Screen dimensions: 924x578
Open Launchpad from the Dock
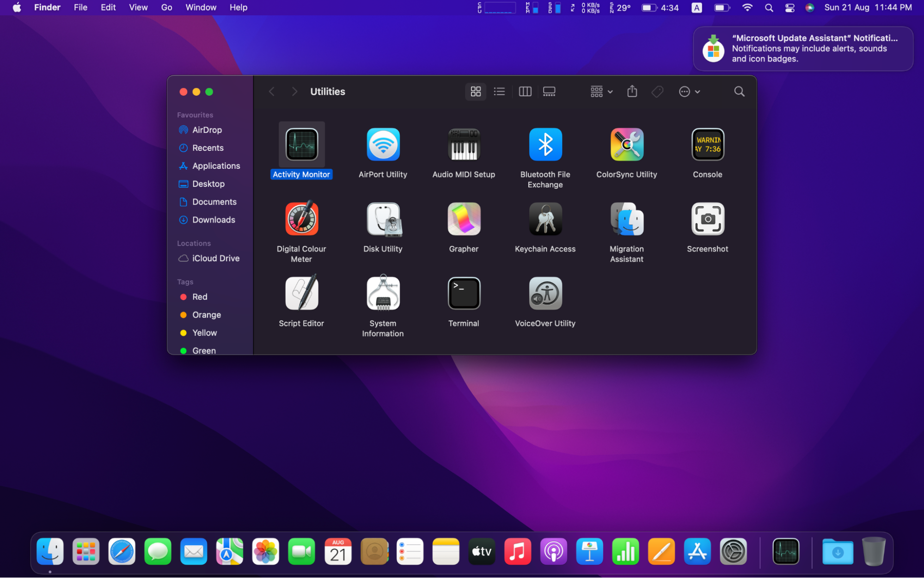point(86,552)
